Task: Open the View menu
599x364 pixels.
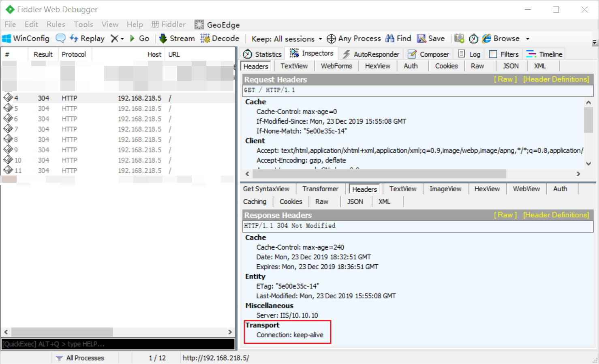Action: tap(110, 24)
